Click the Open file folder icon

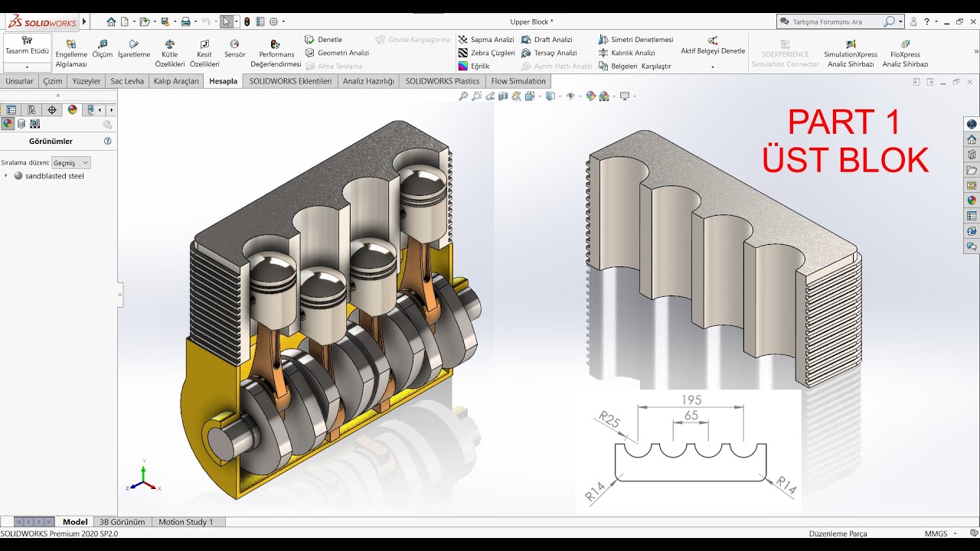pyautogui.click(x=144, y=21)
